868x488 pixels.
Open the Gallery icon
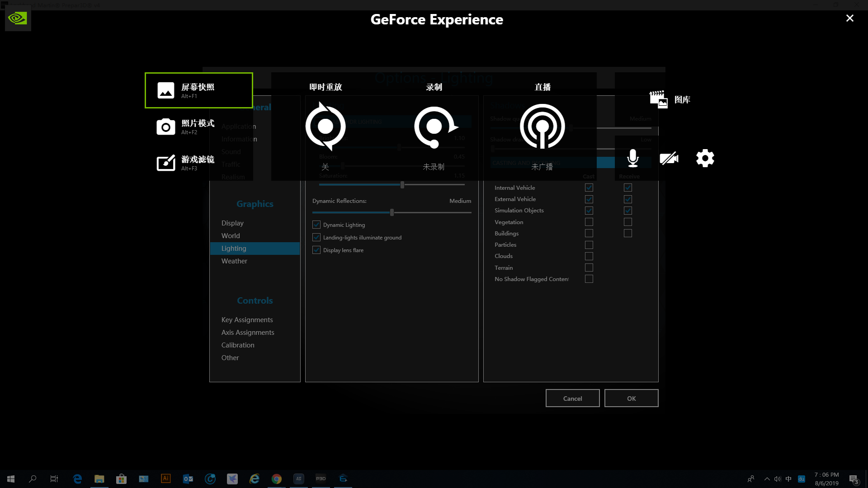pyautogui.click(x=659, y=99)
